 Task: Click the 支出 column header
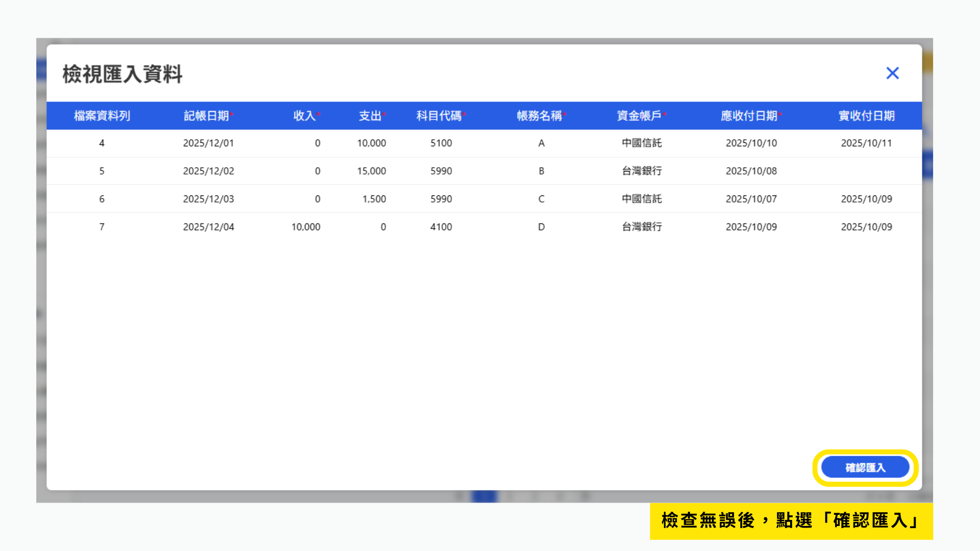coord(371,116)
